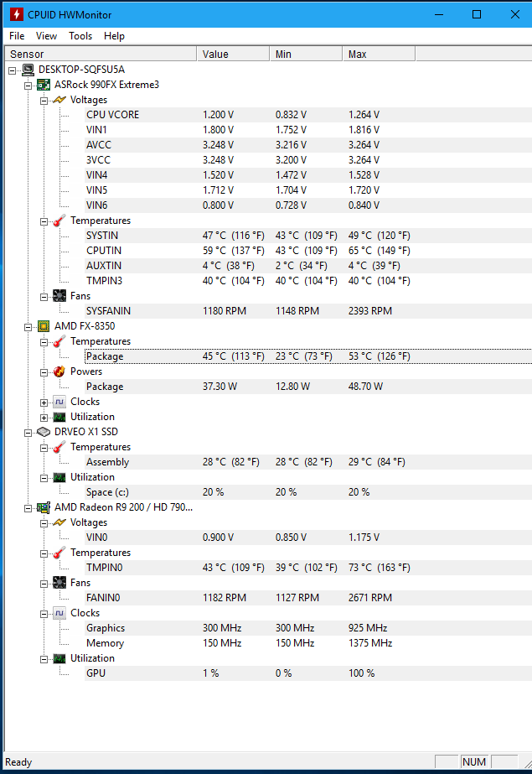Click the FX-8350 Utilization graph icon
The height and width of the screenshot is (774, 532).
click(x=59, y=417)
